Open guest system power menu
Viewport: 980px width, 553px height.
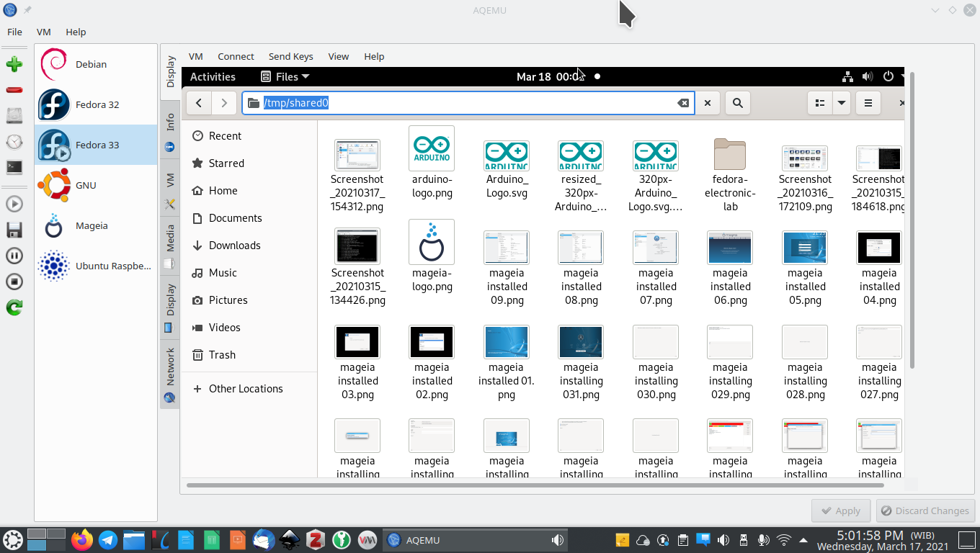pyautogui.click(x=888, y=76)
